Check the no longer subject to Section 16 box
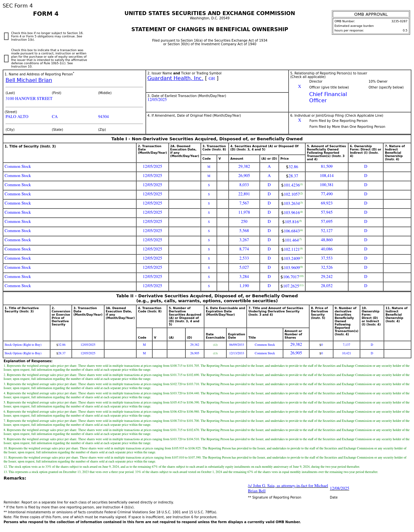Viewport: 414px width, 532px height. [x=6, y=36]
